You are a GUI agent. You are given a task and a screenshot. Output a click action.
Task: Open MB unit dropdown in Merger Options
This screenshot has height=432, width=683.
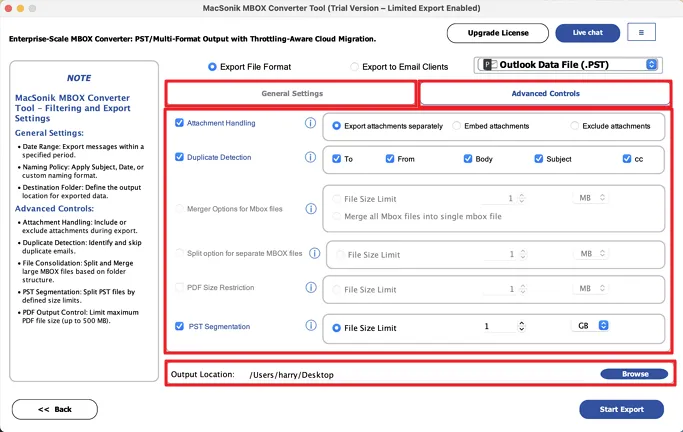point(591,198)
